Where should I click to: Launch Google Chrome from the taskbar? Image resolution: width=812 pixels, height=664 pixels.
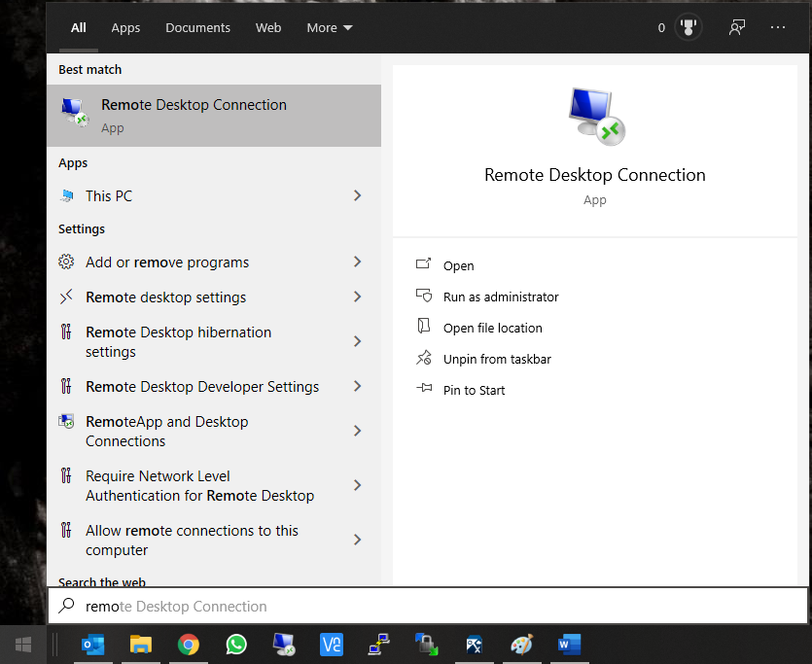[189, 645]
